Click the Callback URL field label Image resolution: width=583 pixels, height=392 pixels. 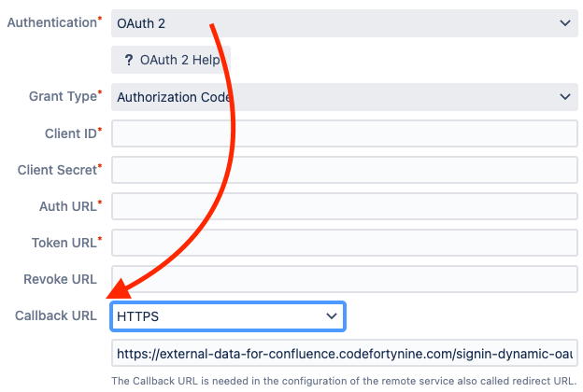[x=56, y=315]
